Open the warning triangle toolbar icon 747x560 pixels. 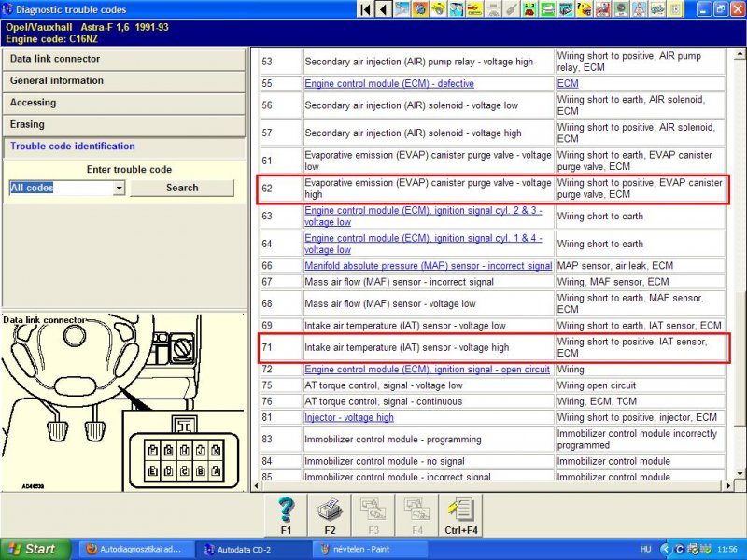(639, 9)
